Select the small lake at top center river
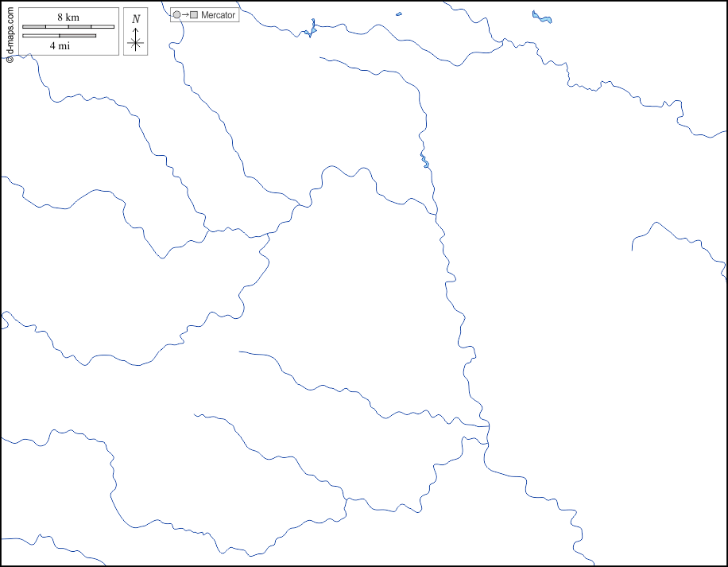 coord(310,30)
